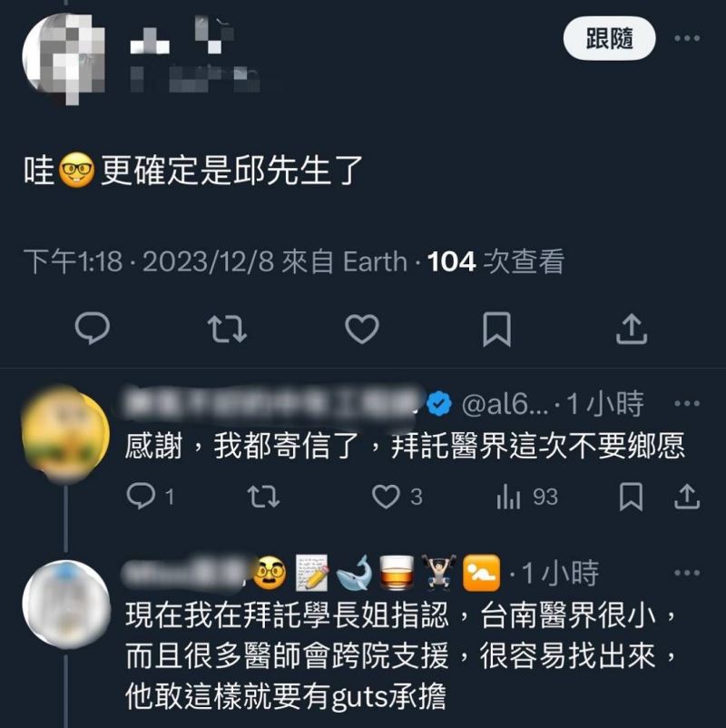
Task: Open the second replier's gray avatar
Action: tap(65, 604)
